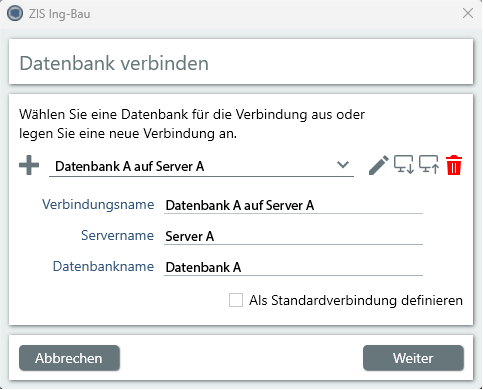Click the ZIS Ing-Bau window title text

pyautogui.click(x=59, y=14)
